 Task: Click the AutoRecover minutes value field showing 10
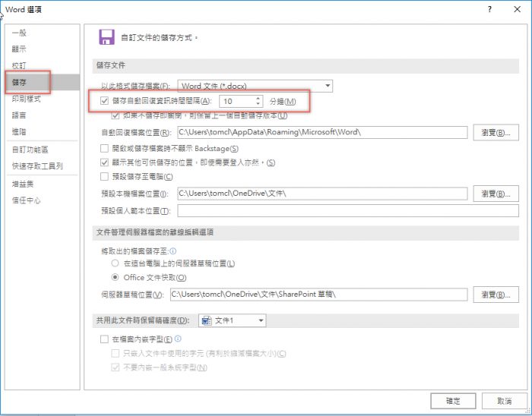click(237, 101)
